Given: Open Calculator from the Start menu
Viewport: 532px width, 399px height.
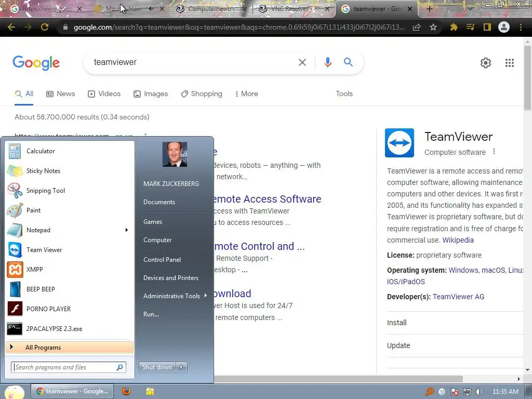Looking at the screenshot, I should tap(70, 151).
